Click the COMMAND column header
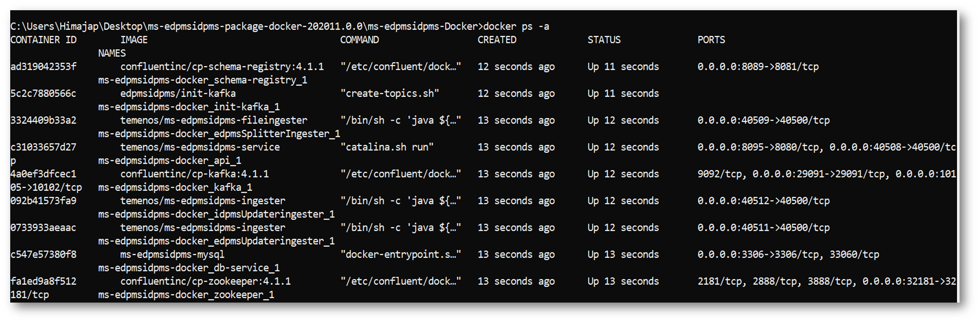The image size is (980, 323). pyautogui.click(x=359, y=40)
